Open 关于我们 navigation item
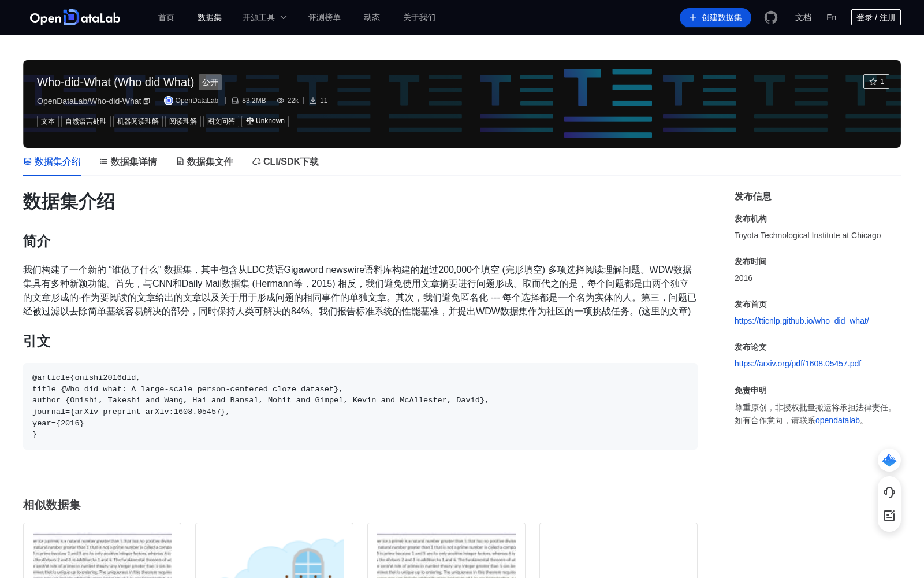 (x=419, y=17)
